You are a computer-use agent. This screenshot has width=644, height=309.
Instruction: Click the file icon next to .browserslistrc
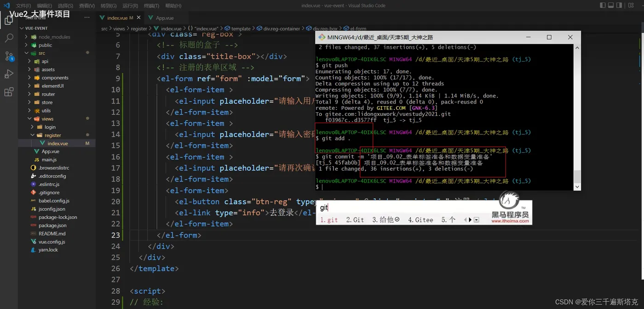[x=33, y=168]
